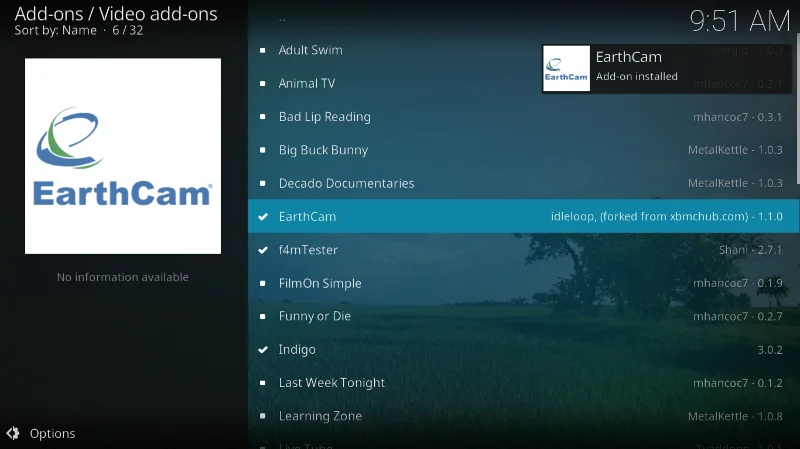Click 'mhancoc7 - 0.3.1' on Bad Lip Reading row

click(x=737, y=117)
